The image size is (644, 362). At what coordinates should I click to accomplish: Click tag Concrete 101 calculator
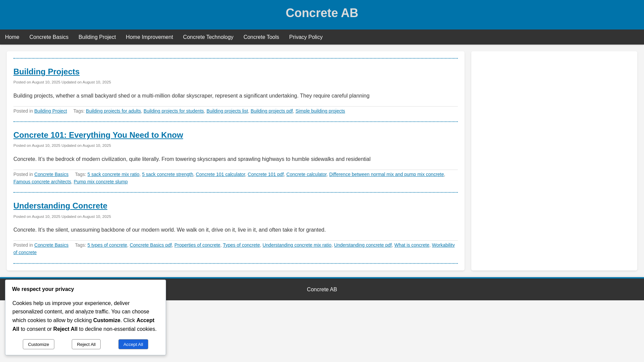coord(220,174)
